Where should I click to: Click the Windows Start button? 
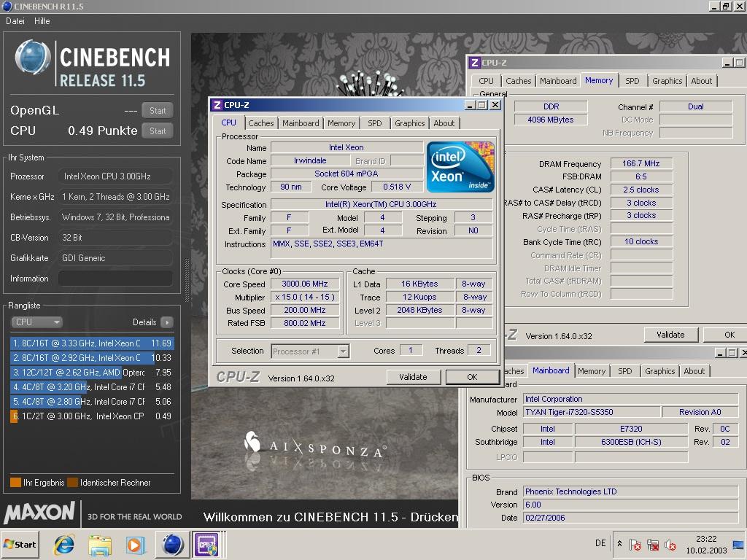[x=20, y=544]
